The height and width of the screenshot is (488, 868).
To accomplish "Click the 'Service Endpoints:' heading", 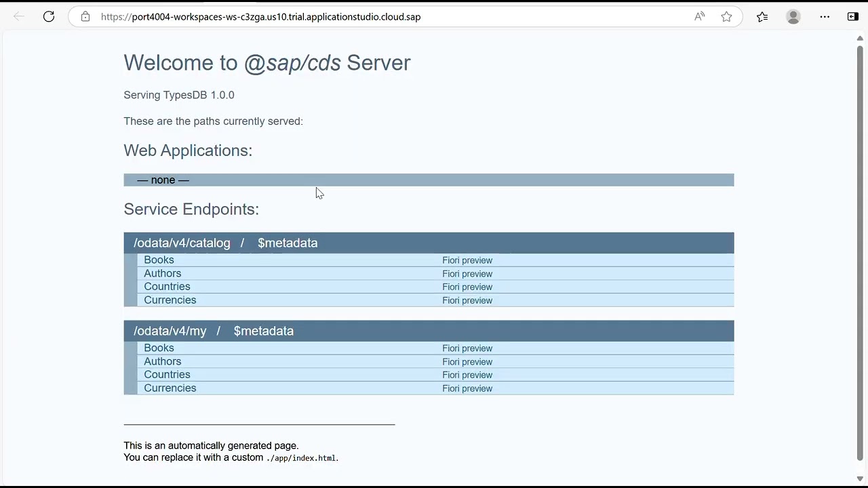I will pos(191,209).
